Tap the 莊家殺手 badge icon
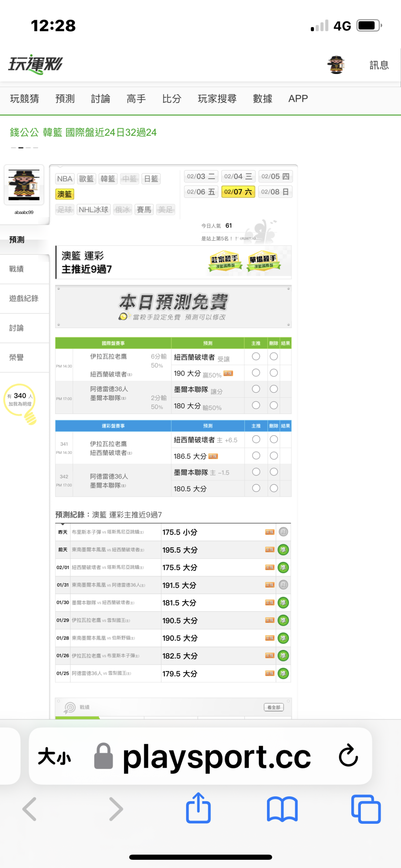 (225, 262)
